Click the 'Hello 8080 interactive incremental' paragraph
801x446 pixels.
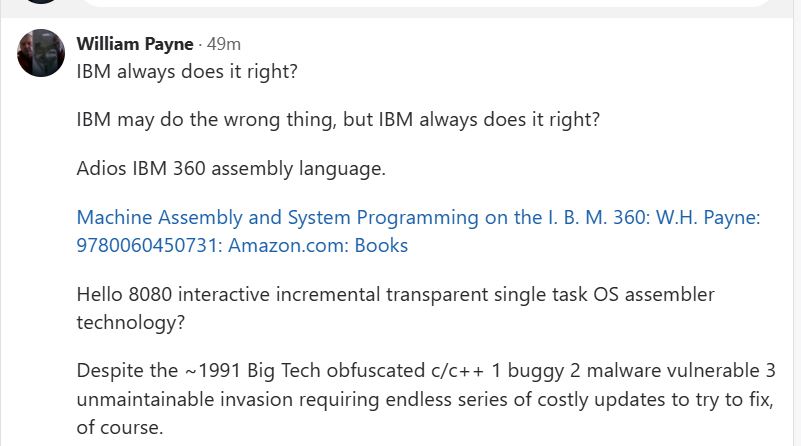click(x=395, y=294)
